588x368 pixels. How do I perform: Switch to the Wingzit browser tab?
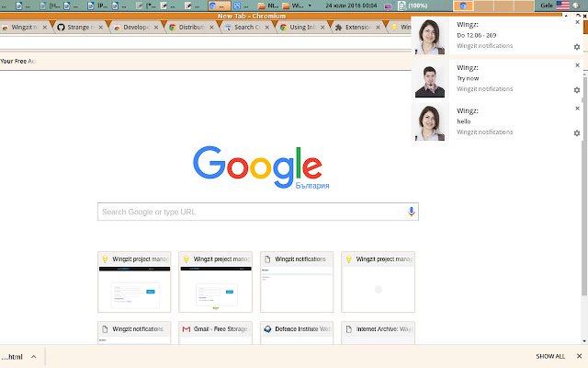click(x=23, y=28)
